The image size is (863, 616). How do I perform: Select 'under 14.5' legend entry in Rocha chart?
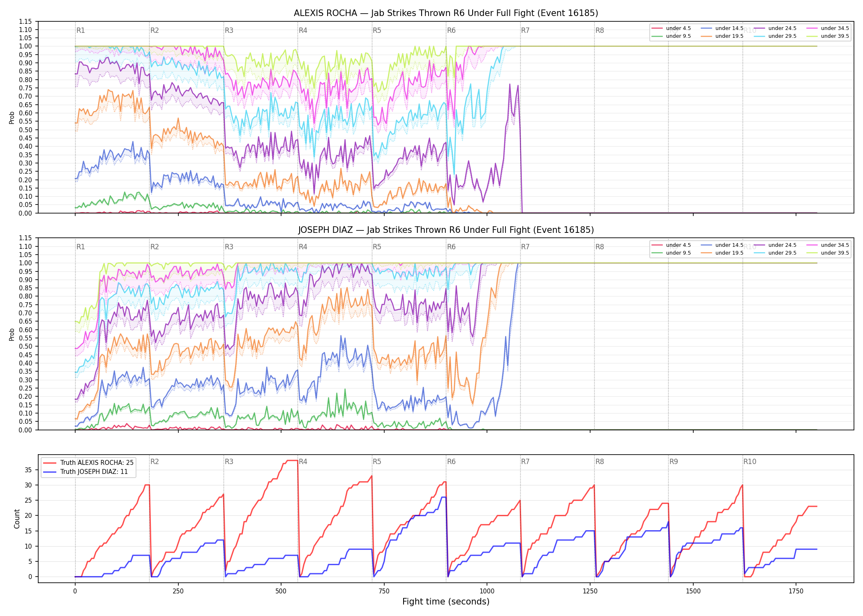(x=722, y=28)
